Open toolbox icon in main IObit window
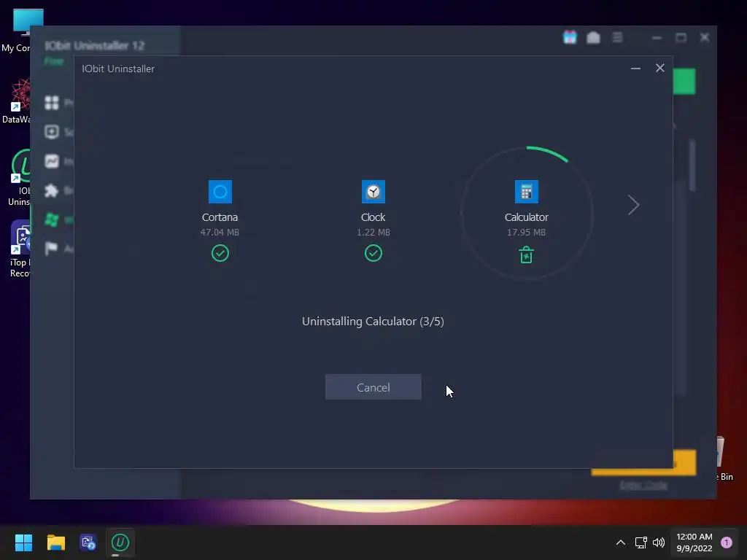The width and height of the screenshot is (747, 560). tap(593, 37)
